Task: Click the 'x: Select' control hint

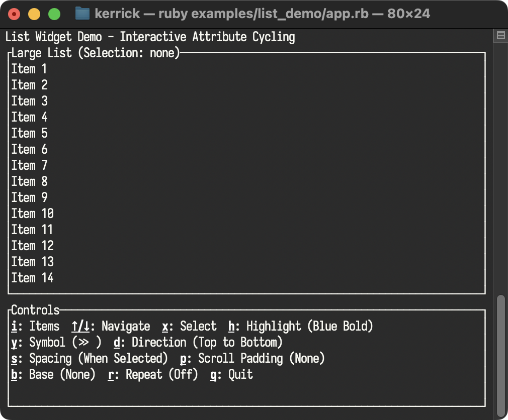Action: (189, 326)
